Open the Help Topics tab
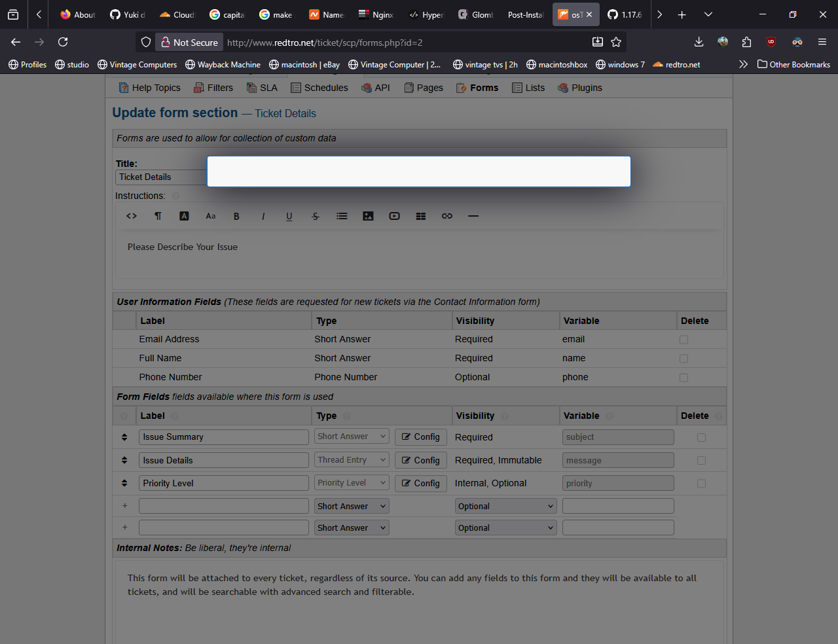The width and height of the screenshot is (838, 644). (149, 88)
